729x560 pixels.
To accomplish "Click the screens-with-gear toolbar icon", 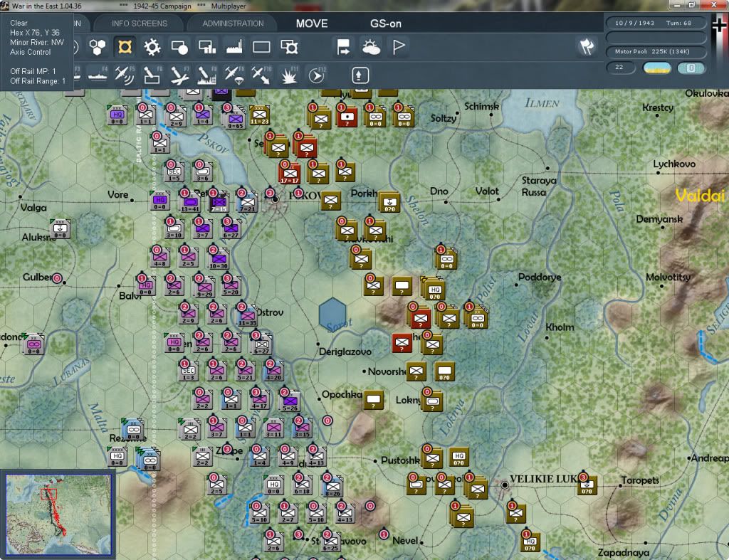I will (289, 47).
